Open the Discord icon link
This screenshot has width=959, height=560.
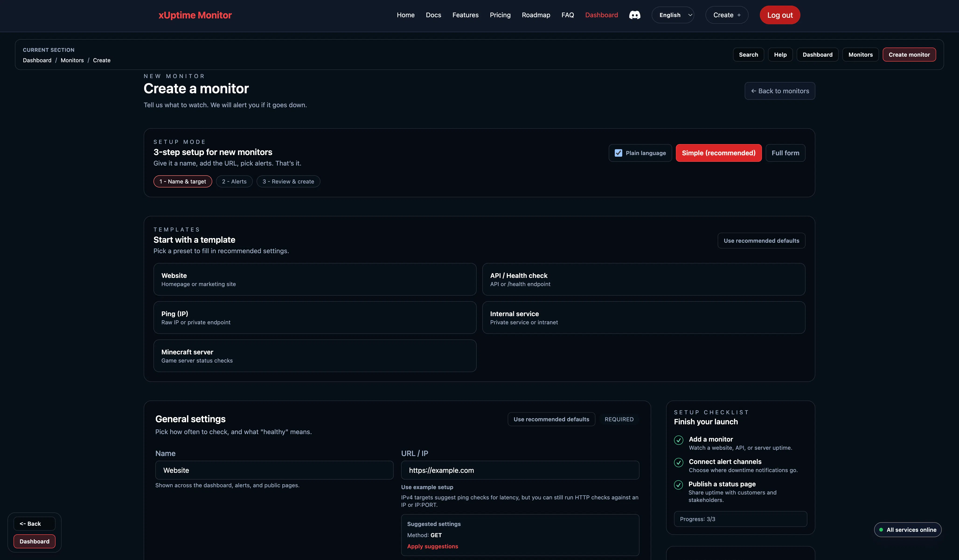pyautogui.click(x=634, y=15)
